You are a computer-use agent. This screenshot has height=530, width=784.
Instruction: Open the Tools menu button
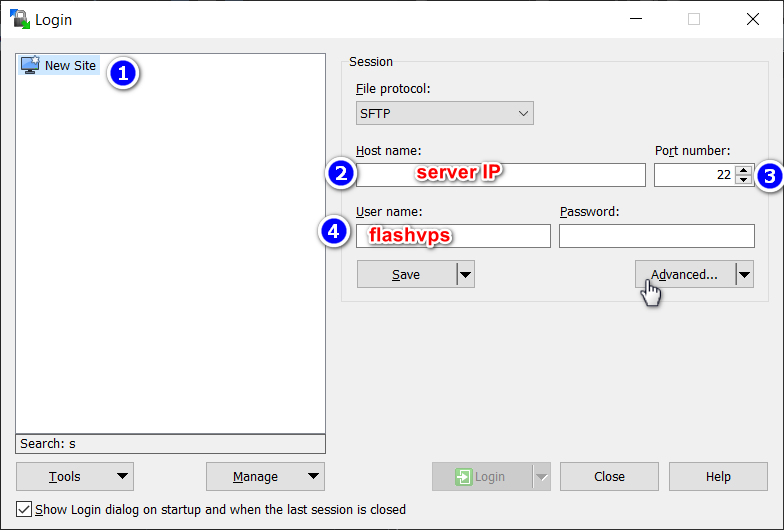pyautogui.click(x=74, y=477)
